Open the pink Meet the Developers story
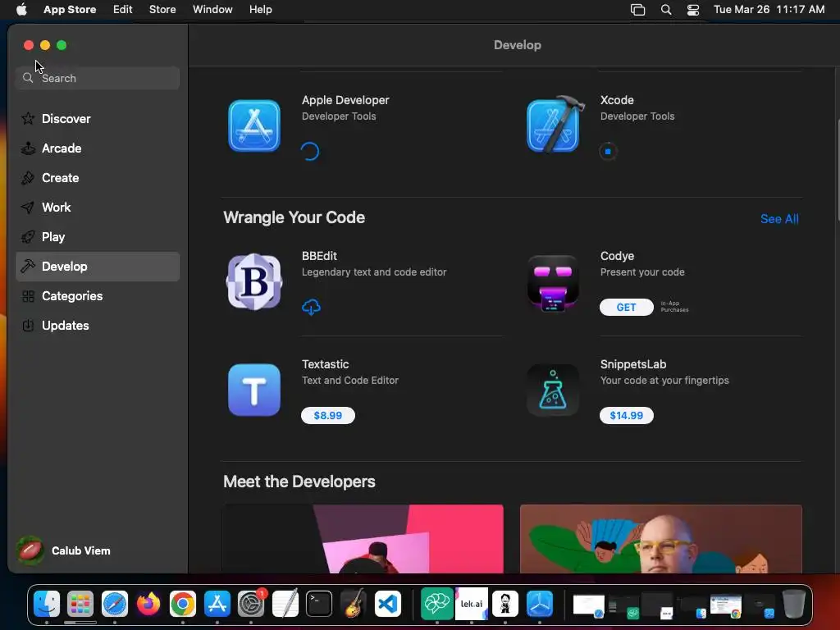 (x=363, y=538)
